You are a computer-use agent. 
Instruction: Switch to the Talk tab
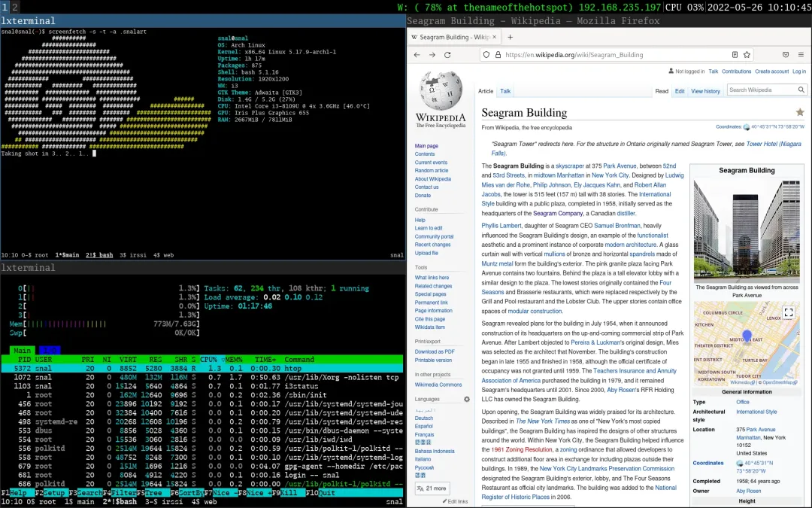coord(505,91)
